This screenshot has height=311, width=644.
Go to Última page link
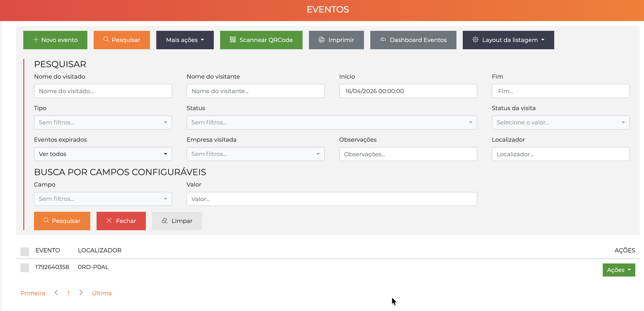[102, 293]
